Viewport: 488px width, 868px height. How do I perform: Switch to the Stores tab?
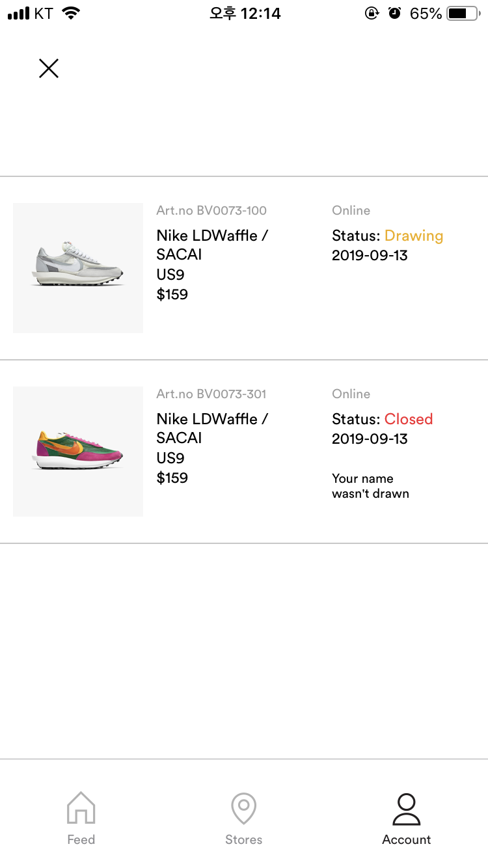click(244, 819)
